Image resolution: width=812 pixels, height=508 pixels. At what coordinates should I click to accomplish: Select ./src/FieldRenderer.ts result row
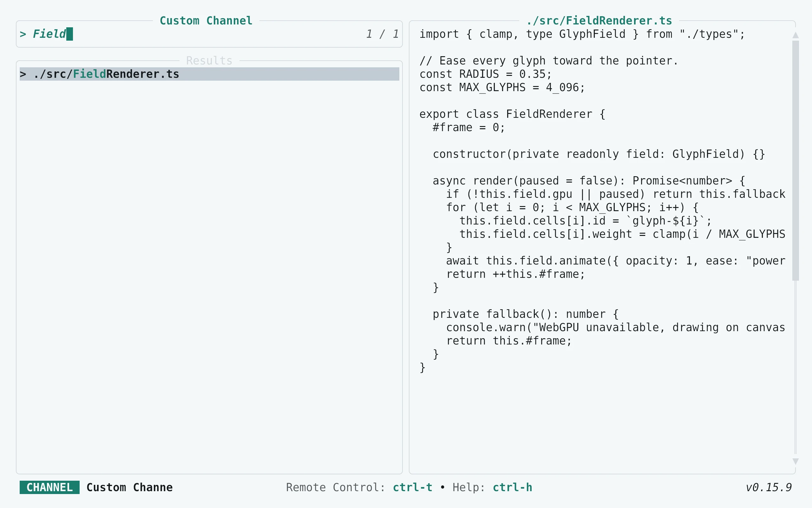(209, 74)
